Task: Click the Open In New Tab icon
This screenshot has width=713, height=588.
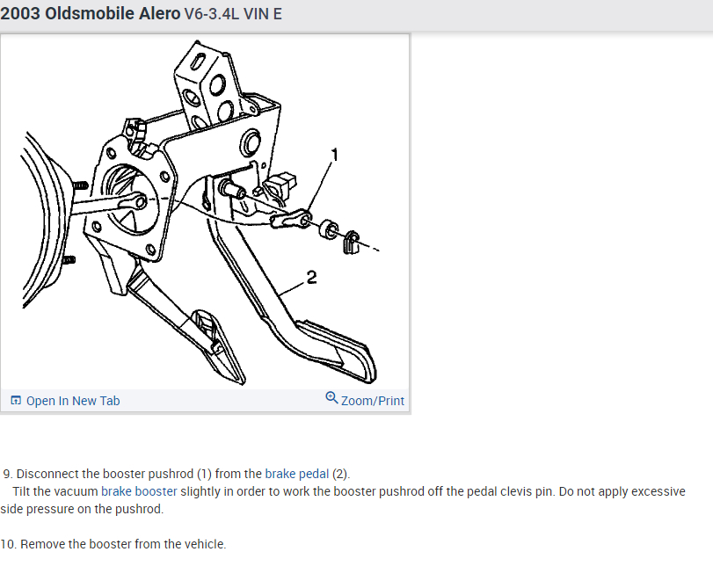Action: [x=16, y=401]
